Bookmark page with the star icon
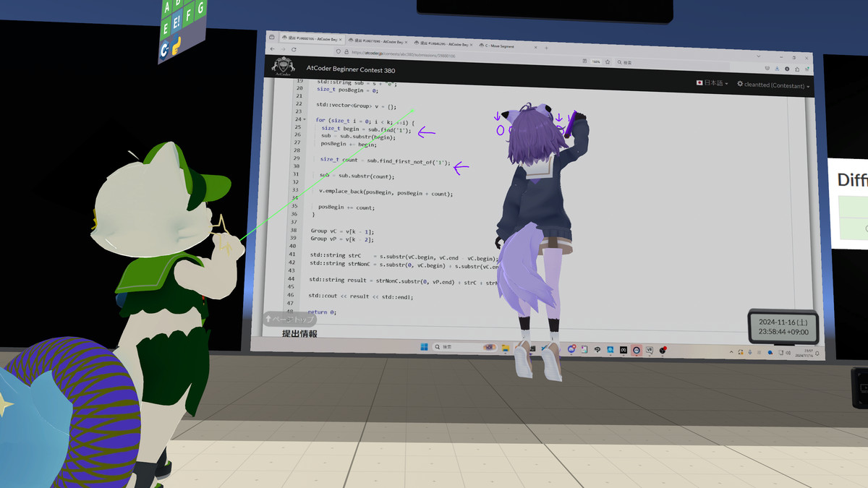Viewport: 868px width, 488px height. pyautogui.click(x=608, y=62)
